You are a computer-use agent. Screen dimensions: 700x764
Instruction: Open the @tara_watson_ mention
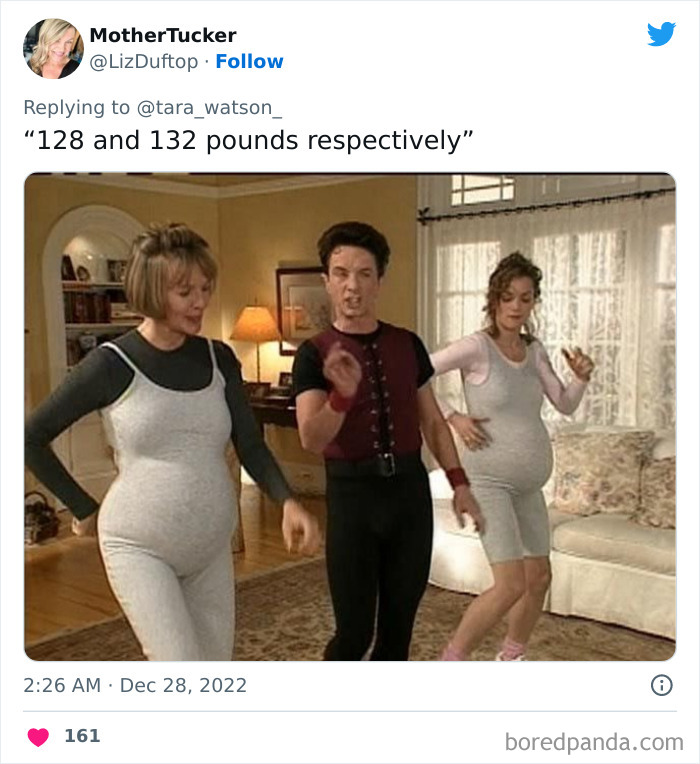pos(209,108)
